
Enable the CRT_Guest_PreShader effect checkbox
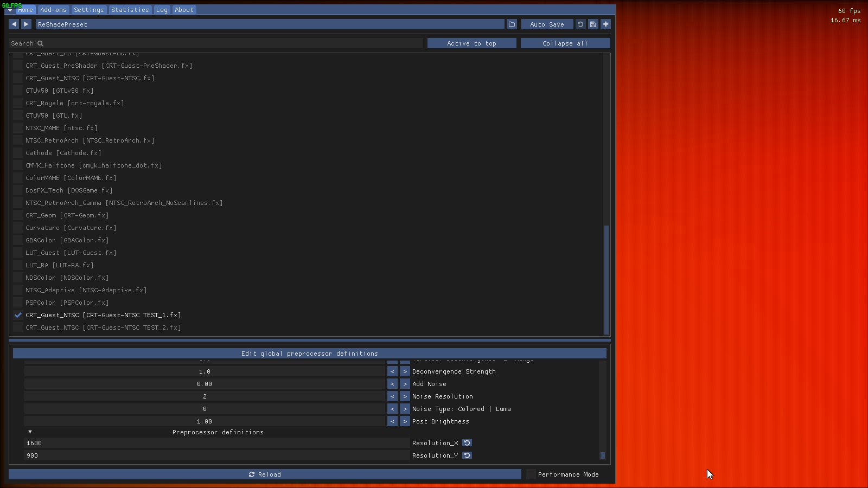tap(18, 66)
